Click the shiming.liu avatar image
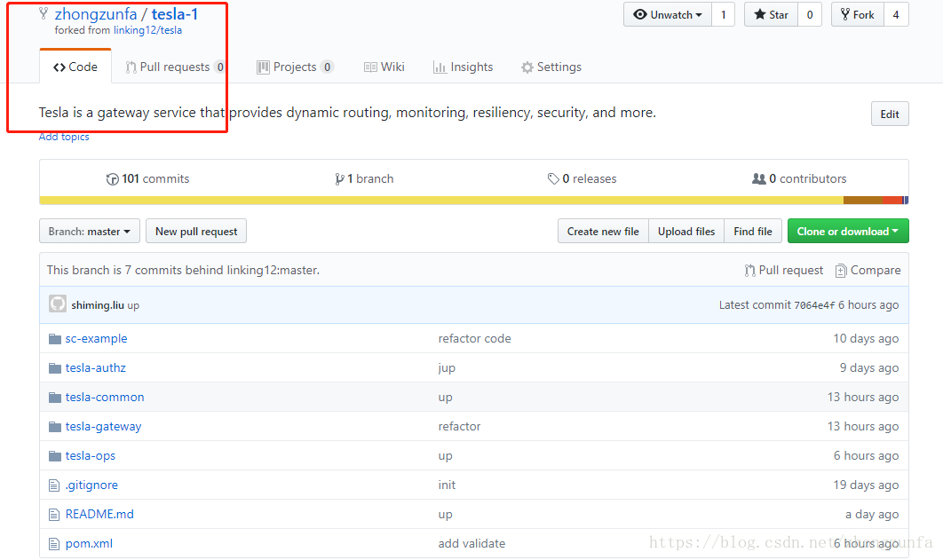 [x=58, y=304]
